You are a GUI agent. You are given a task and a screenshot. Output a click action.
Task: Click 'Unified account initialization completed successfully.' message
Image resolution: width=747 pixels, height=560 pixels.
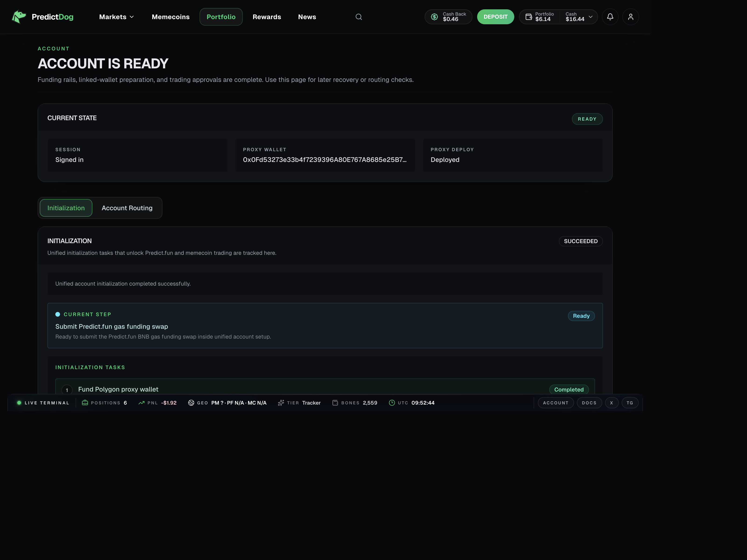tap(123, 283)
